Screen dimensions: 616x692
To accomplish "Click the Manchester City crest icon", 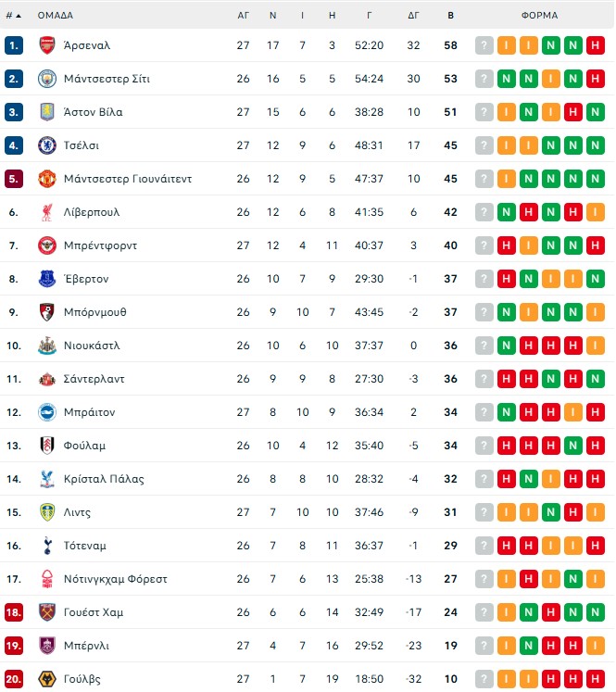I will (47, 79).
